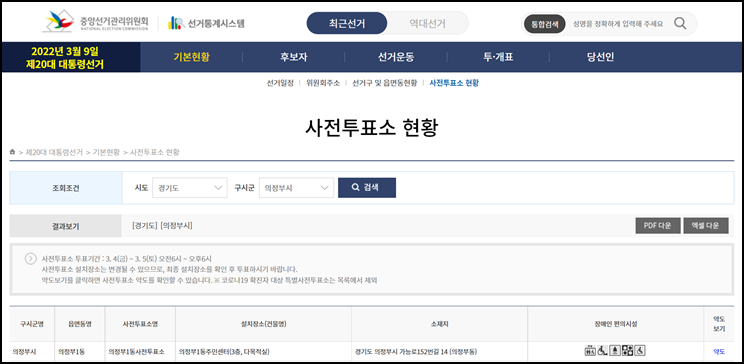Click the 읍면동명 column header
The image size is (744, 364).
point(80,324)
